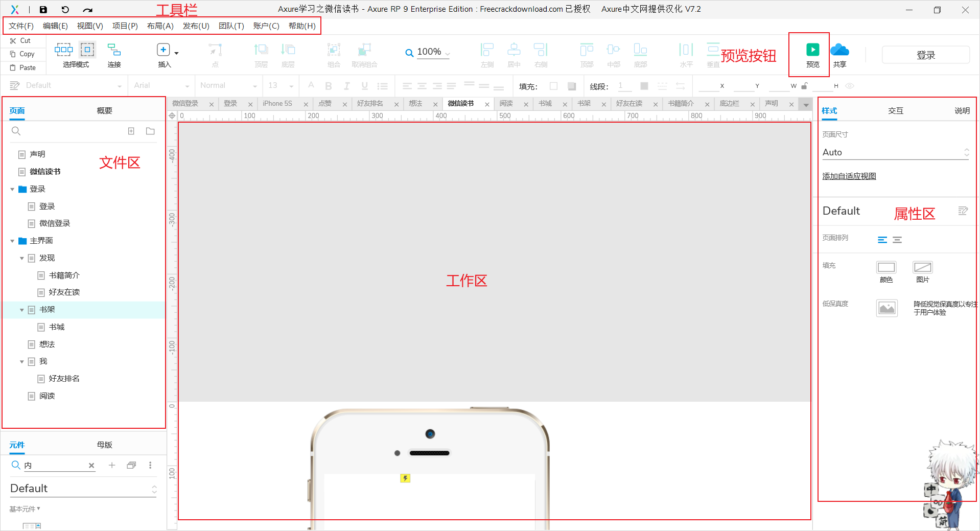
Task: Switch to the 母版 masters tab
Action: 104,445
